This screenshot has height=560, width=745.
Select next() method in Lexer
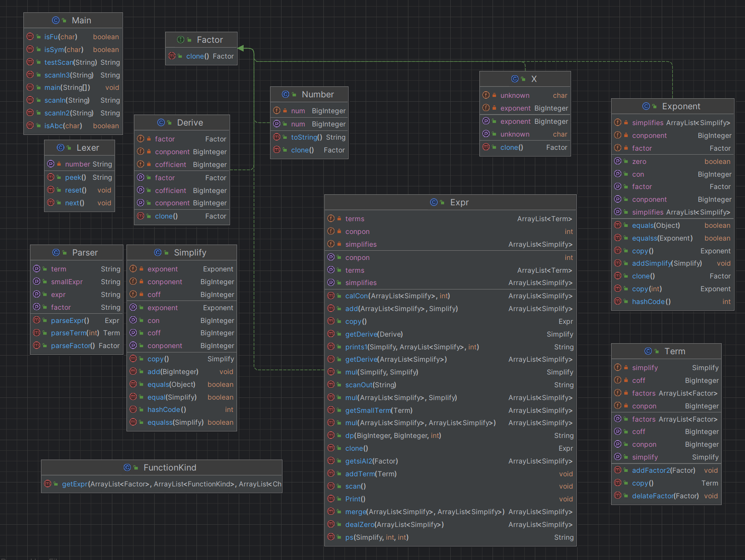pyautogui.click(x=75, y=203)
